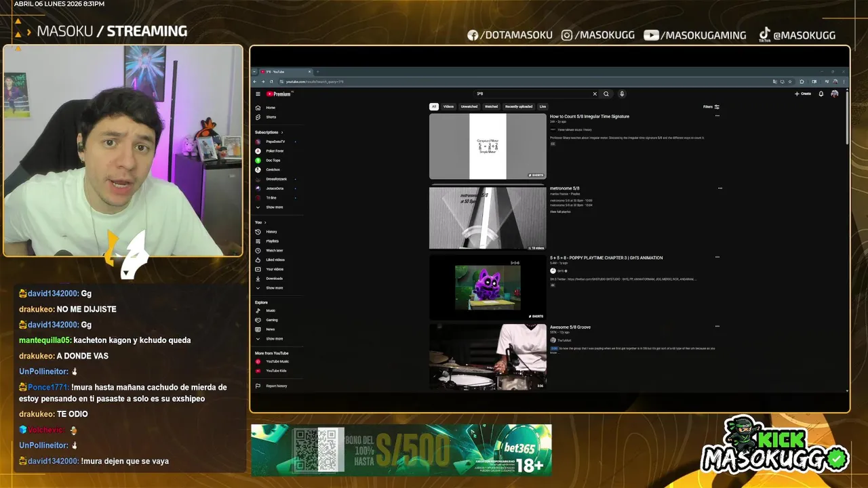The image size is (868, 488).
Task: Open the Chrome three-dot menu
Action: [x=843, y=81]
